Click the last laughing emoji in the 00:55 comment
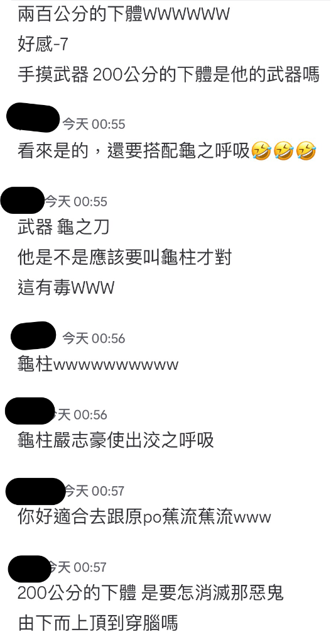This screenshot has height=644, width=331. point(306,151)
